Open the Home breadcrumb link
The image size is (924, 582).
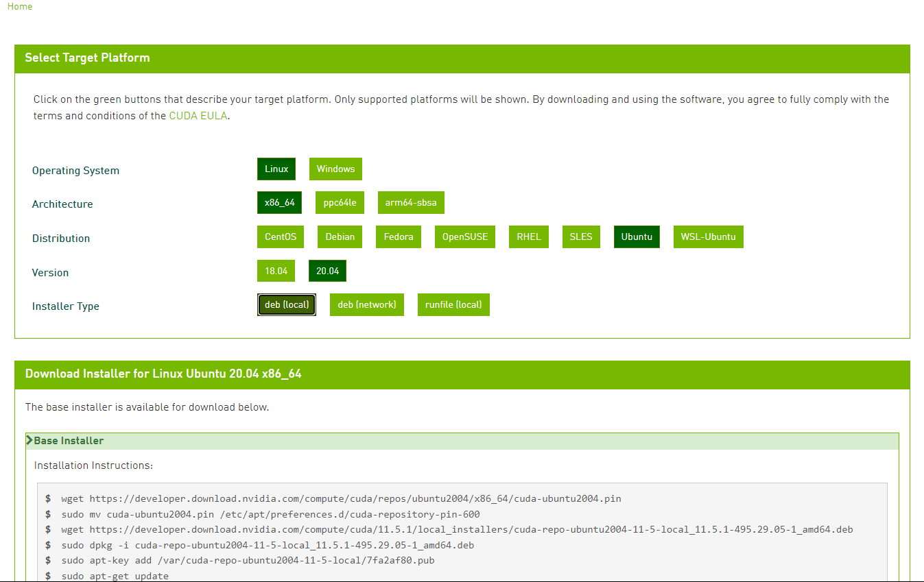tap(20, 6)
